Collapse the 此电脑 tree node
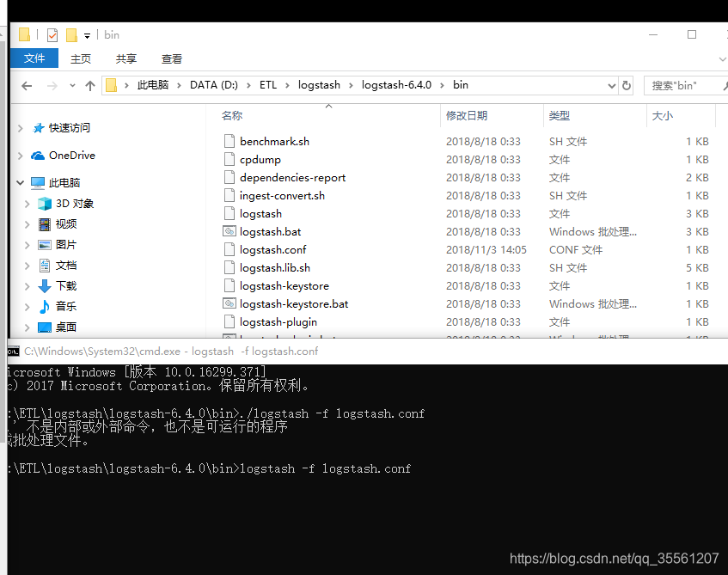The image size is (728, 575). point(20,182)
